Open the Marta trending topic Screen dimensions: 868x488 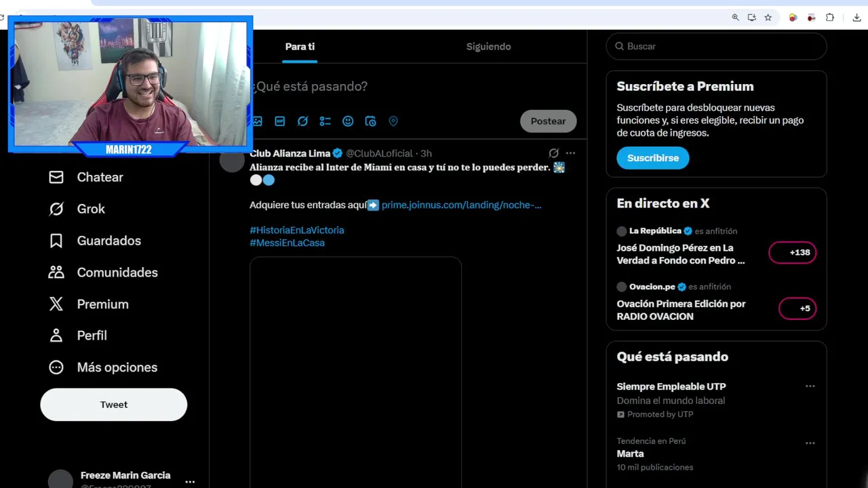tap(630, 453)
